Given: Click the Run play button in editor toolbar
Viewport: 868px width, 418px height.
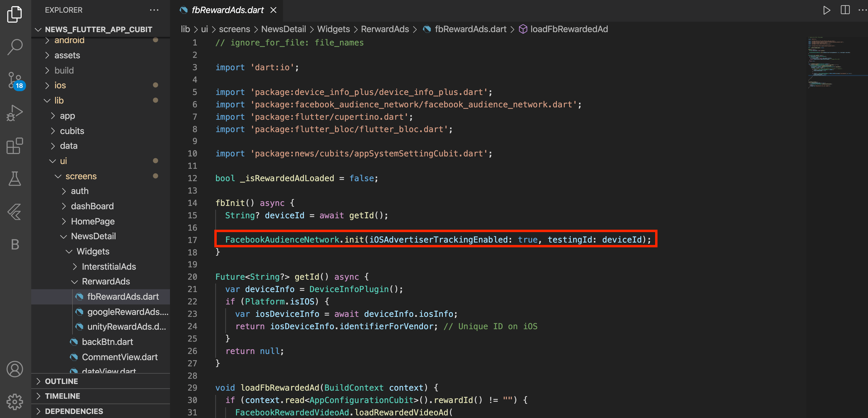Looking at the screenshot, I should 826,10.
